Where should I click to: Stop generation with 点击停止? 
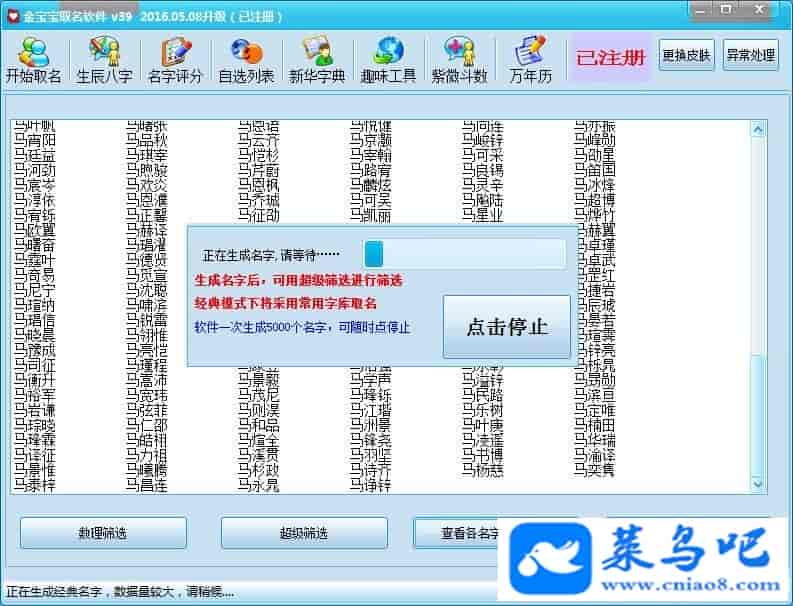coord(507,327)
